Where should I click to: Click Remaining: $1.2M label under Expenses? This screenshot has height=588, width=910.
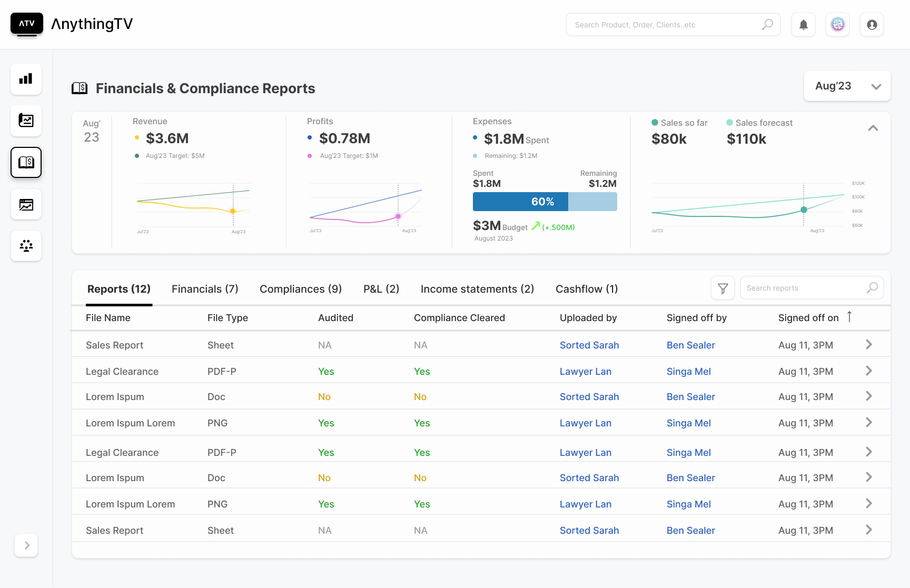point(511,156)
